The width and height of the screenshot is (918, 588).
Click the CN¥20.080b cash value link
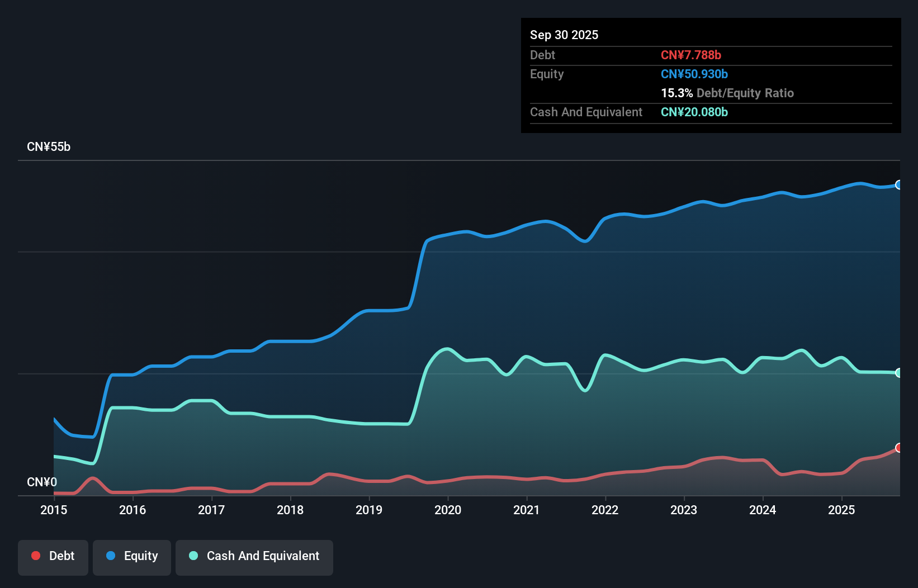(694, 112)
